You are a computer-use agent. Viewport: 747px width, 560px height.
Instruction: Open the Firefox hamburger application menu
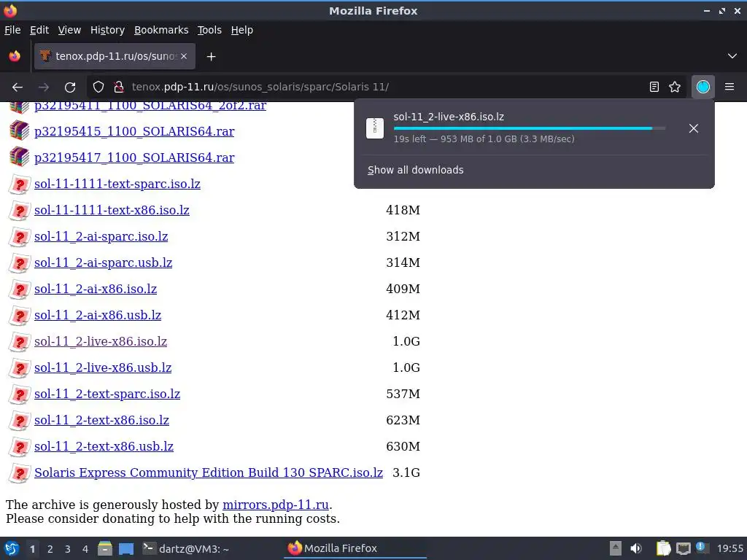729,87
